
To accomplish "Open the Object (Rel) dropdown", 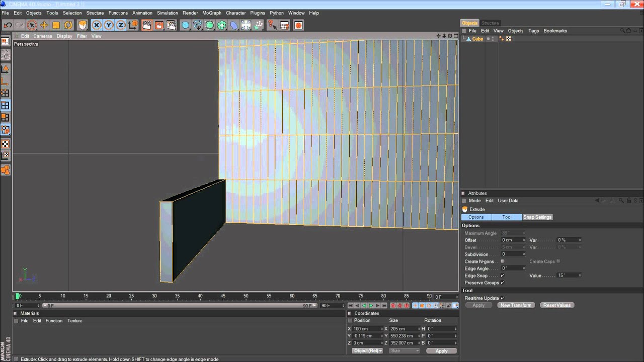I will [x=367, y=351].
